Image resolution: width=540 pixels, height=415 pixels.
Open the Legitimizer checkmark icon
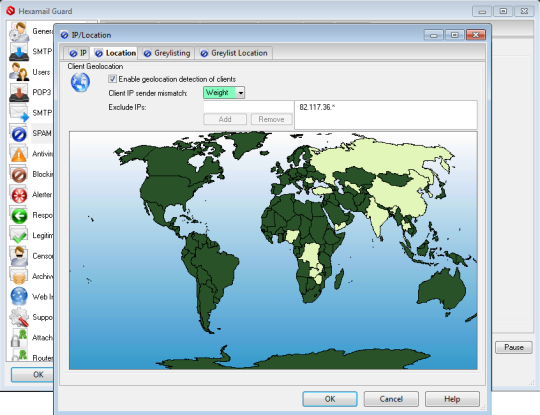[19, 235]
